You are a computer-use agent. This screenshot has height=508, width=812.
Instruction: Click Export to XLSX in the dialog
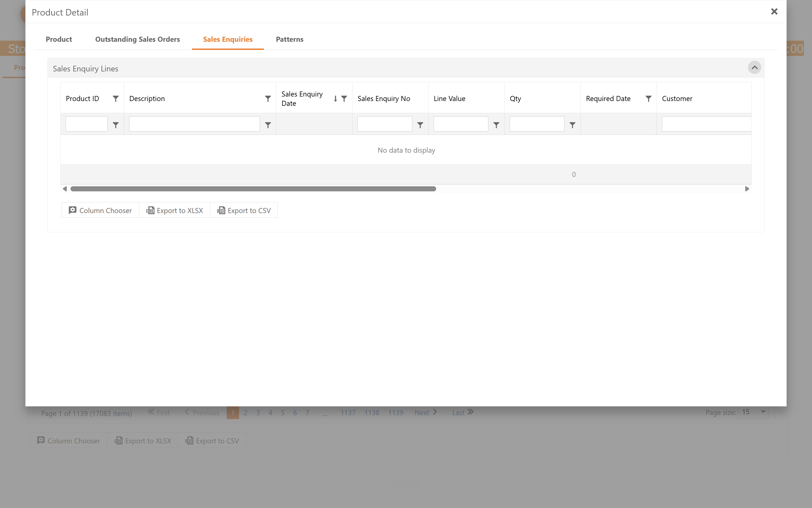coord(175,210)
